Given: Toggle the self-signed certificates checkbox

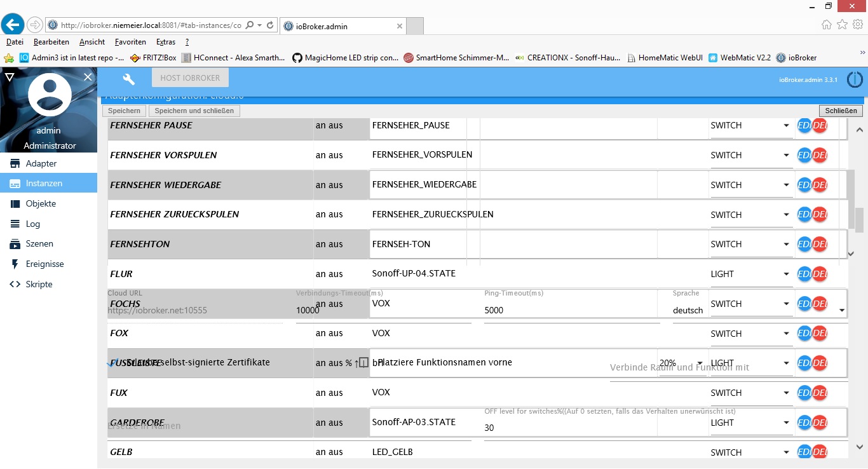Looking at the screenshot, I should coord(113,363).
